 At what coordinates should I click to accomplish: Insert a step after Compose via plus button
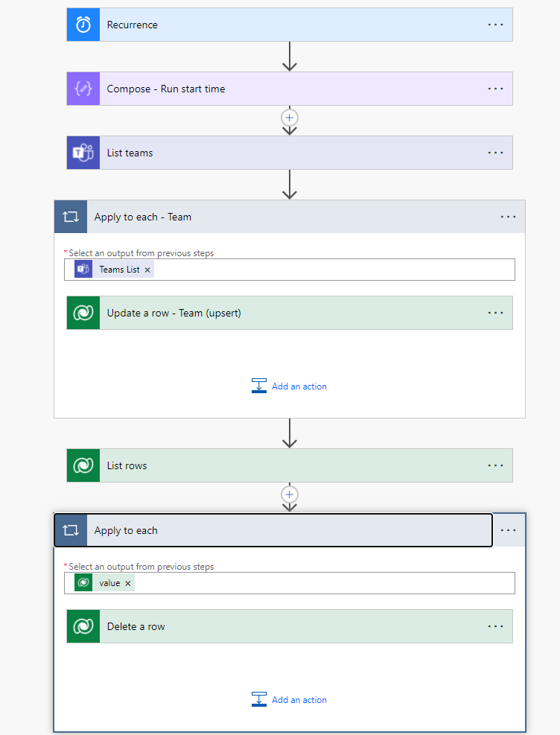290,118
